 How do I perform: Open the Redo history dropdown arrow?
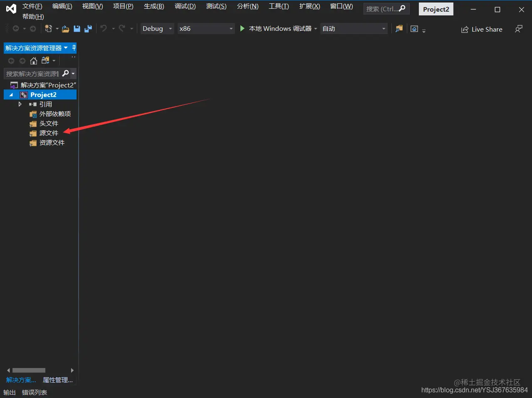131,29
